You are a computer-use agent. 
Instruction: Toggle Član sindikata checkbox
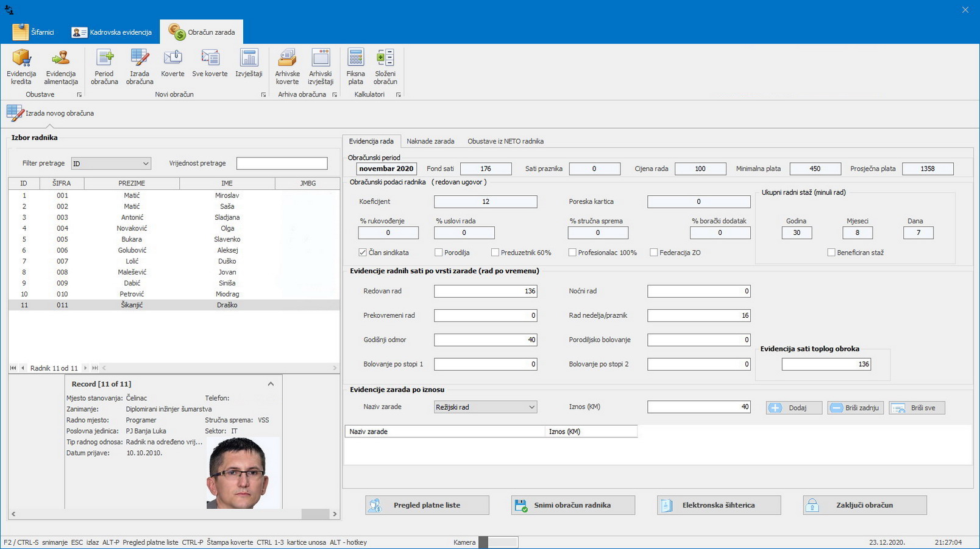pyautogui.click(x=363, y=252)
